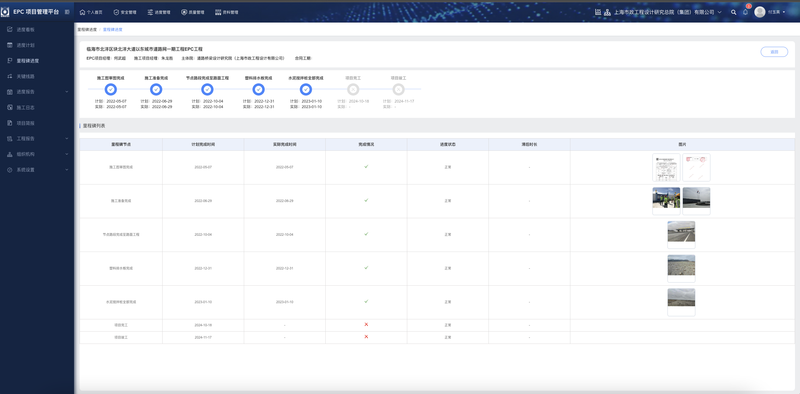Screen dimensions: 800x394
Task: Click the project title ending in EPC工程
Action: [145, 50]
